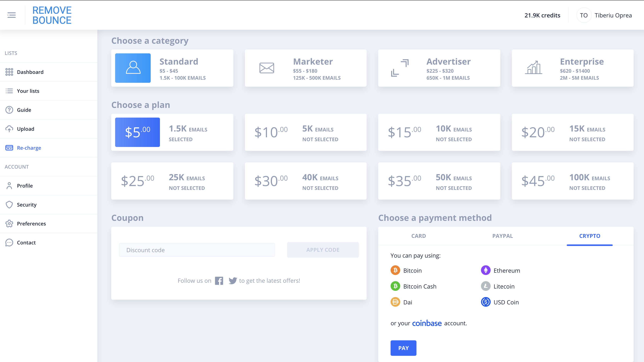Select the $10.00 5K emails plan

pyautogui.click(x=306, y=132)
